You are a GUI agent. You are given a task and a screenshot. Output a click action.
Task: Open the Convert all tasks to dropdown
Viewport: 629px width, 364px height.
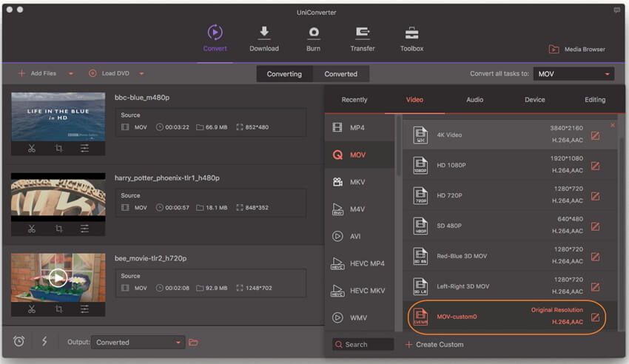573,74
